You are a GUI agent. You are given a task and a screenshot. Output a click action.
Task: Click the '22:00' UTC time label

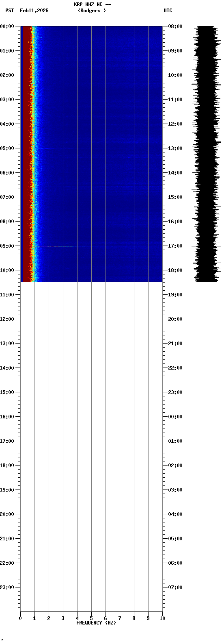(x=175, y=368)
